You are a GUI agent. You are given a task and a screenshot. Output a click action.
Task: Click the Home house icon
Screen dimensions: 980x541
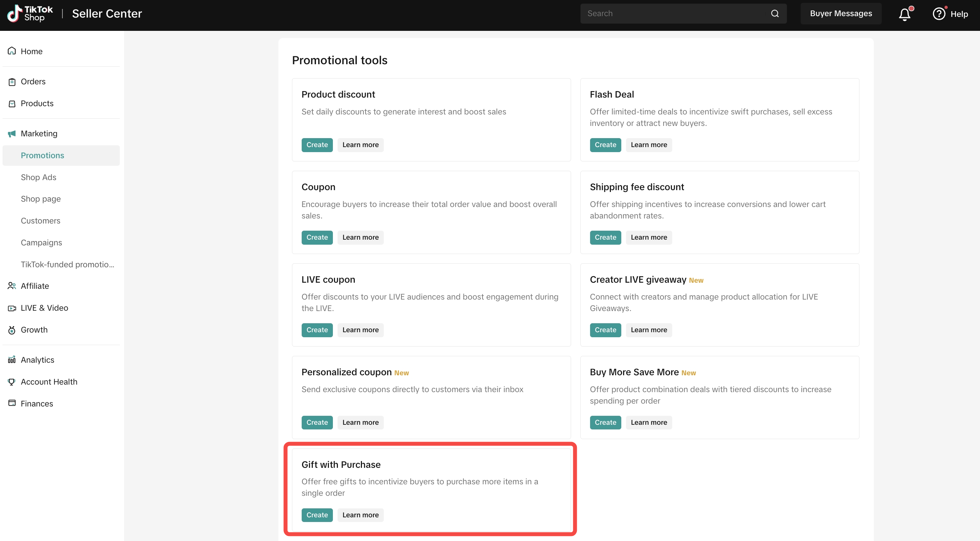point(12,51)
